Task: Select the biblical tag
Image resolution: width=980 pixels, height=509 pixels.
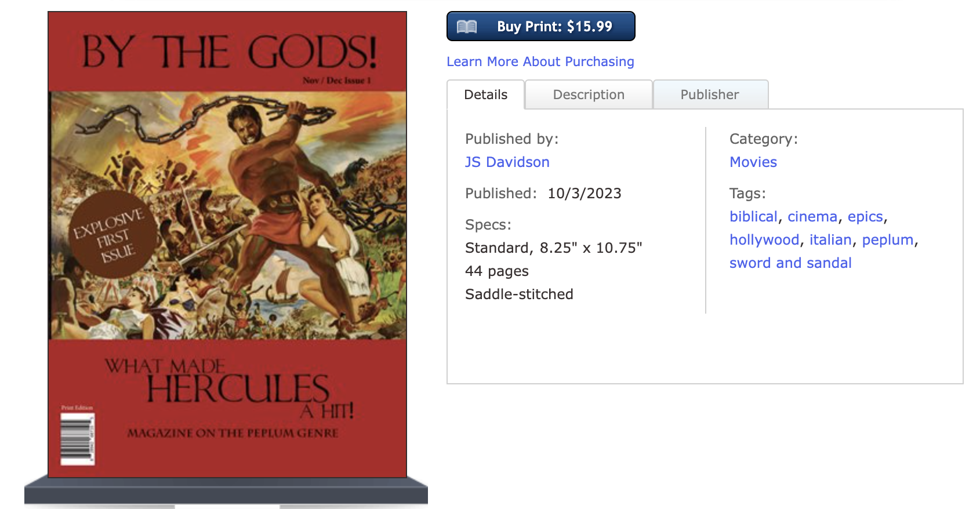Action: tap(753, 217)
